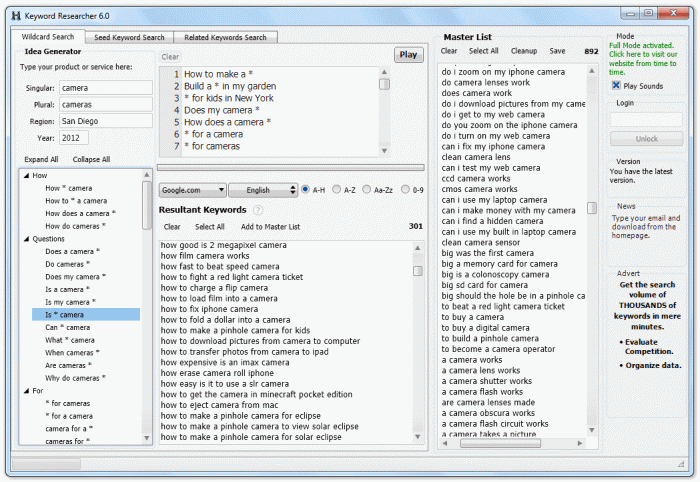Viewport: 700px width, 482px height.
Task: Select query line '* for kids in New York'
Action: coord(229,98)
